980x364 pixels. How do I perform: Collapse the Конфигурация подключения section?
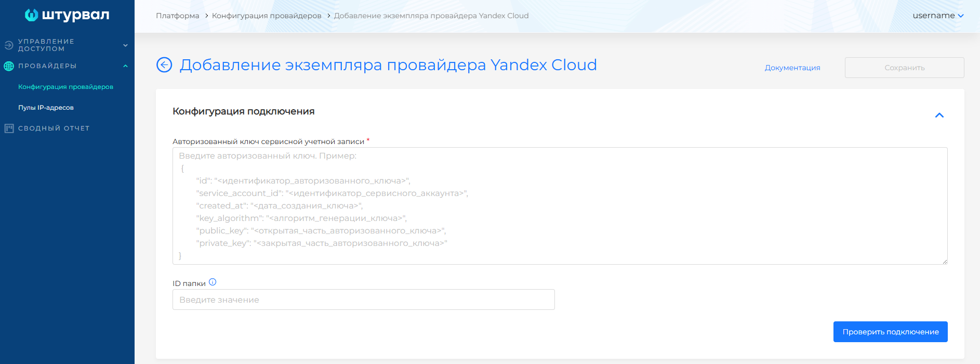(939, 115)
